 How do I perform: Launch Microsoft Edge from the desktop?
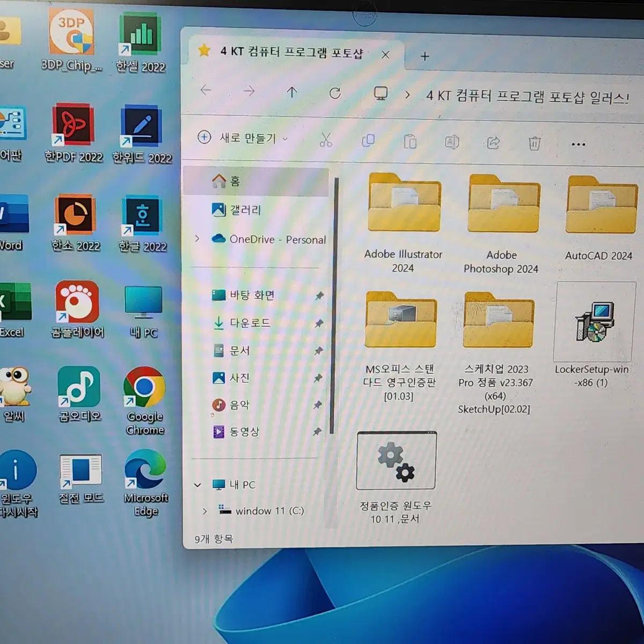click(x=145, y=483)
